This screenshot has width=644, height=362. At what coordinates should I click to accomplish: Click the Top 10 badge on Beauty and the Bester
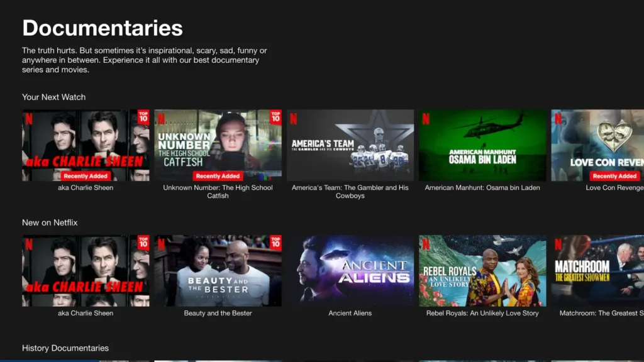[275, 243]
